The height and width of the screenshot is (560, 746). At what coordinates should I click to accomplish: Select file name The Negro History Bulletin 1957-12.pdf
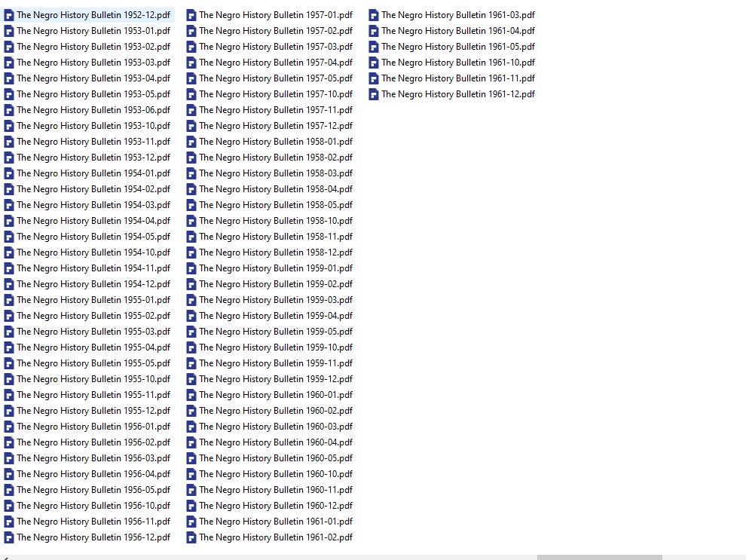pyautogui.click(x=276, y=126)
